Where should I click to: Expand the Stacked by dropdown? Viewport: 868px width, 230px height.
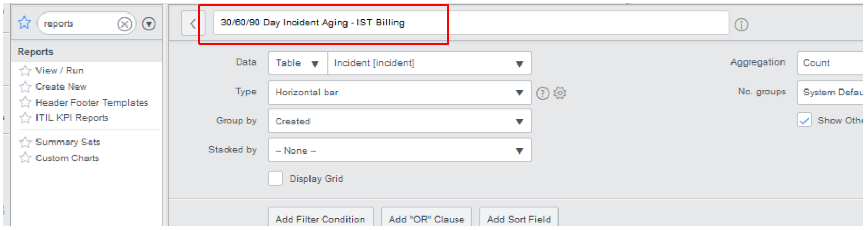click(x=400, y=150)
